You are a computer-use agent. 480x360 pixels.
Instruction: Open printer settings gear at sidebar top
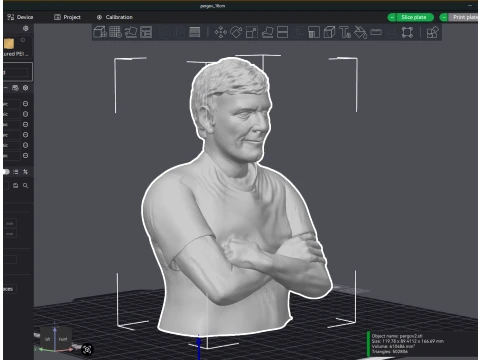(26, 29)
